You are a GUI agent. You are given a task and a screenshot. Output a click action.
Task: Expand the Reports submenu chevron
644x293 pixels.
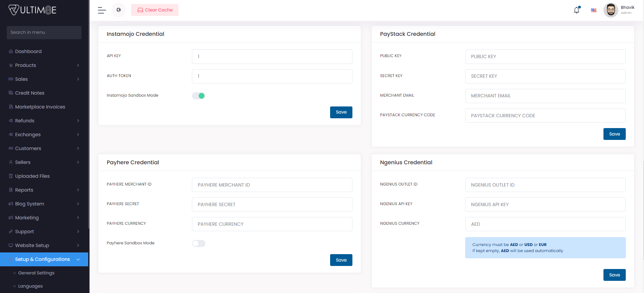(78, 190)
